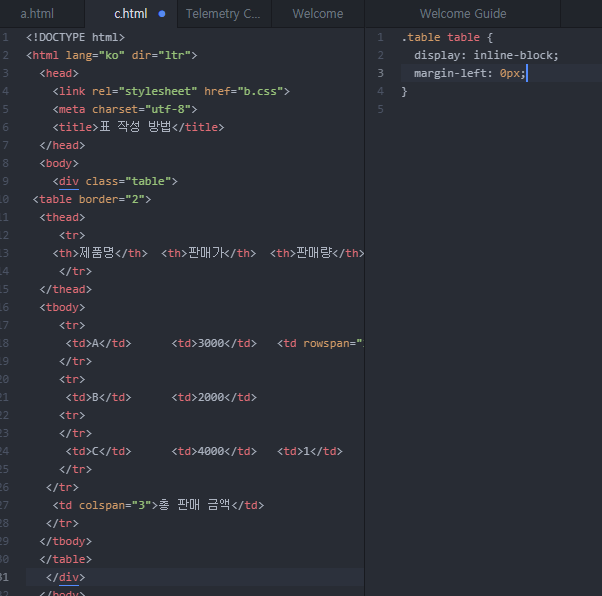Click the closing </table> tag line
This screenshot has width=602, height=596.
(x=66, y=559)
